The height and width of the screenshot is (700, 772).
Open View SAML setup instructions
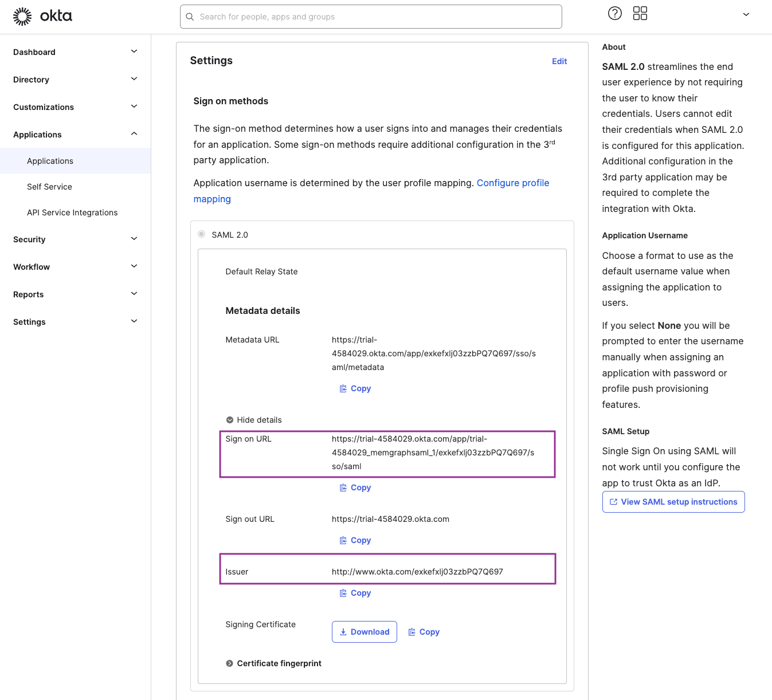pyautogui.click(x=673, y=502)
